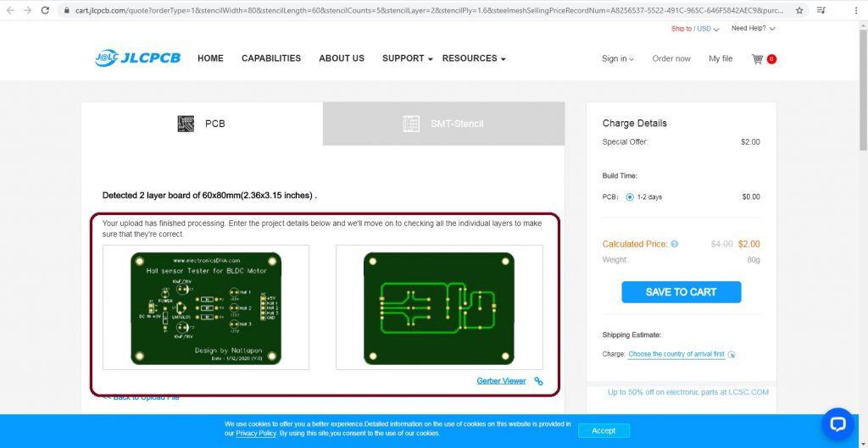
Task: Open the shopping cart icon
Action: click(757, 58)
